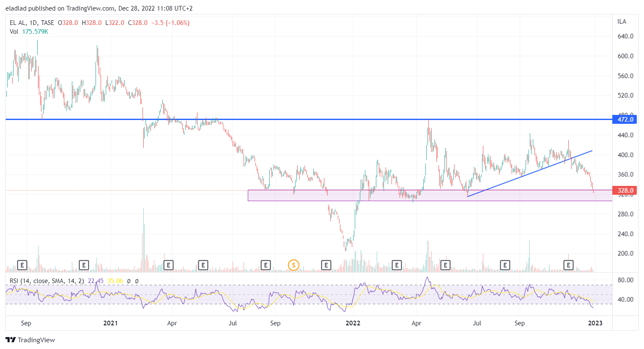Click the Apr label between 2021 and Jul

[172, 323]
